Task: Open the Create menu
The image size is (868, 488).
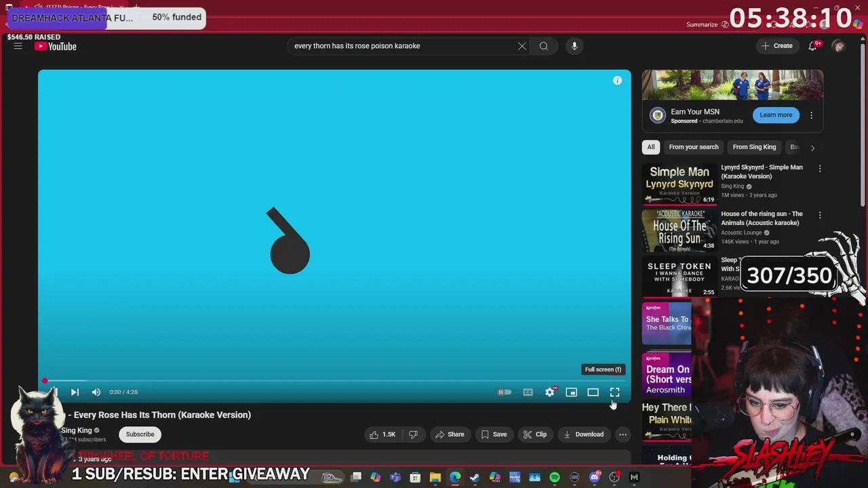Action: [777, 46]
